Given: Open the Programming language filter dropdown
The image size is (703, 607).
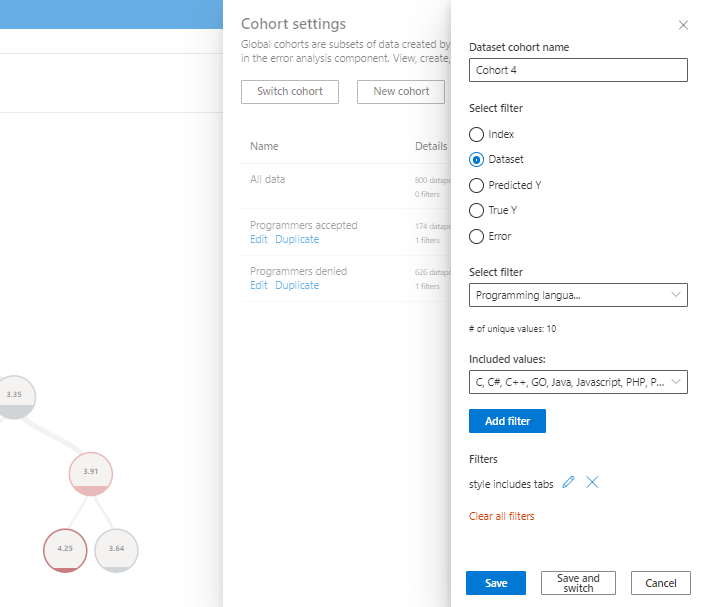Looking at the screenshot, I should coord(578,295).
